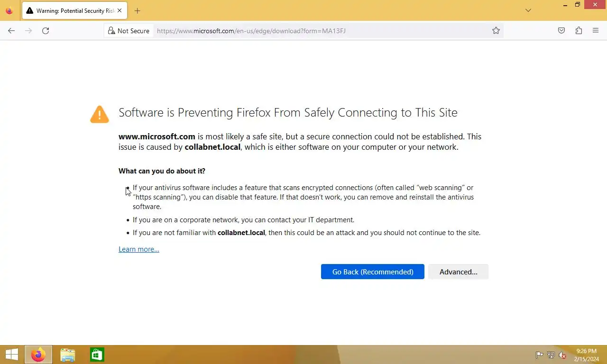
Task: Launch the Store app from the taskbar
Action: (x=97, y=355)
